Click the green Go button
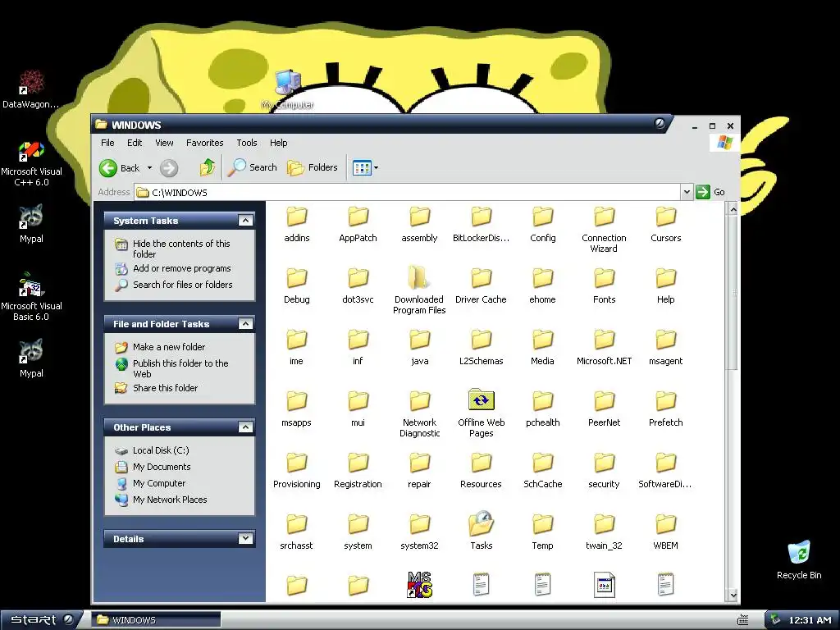Image resolution: width=840 pixels, height=630 pixels. [710, 192]
